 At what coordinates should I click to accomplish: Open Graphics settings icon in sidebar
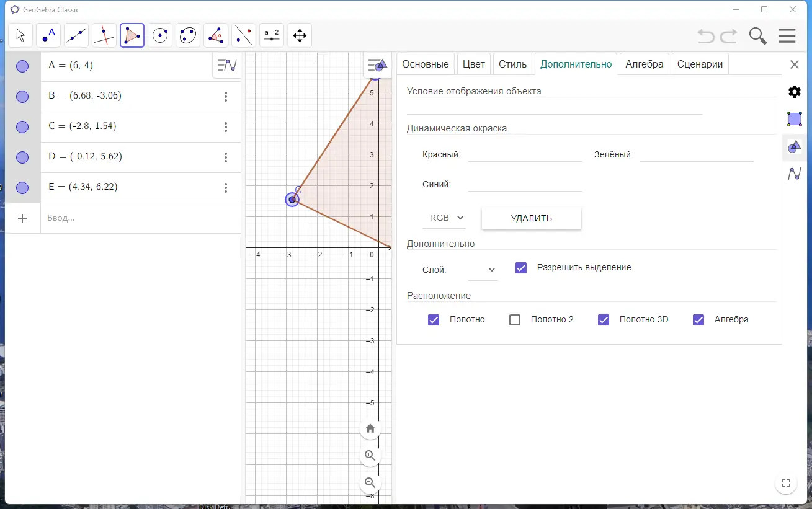795,147
